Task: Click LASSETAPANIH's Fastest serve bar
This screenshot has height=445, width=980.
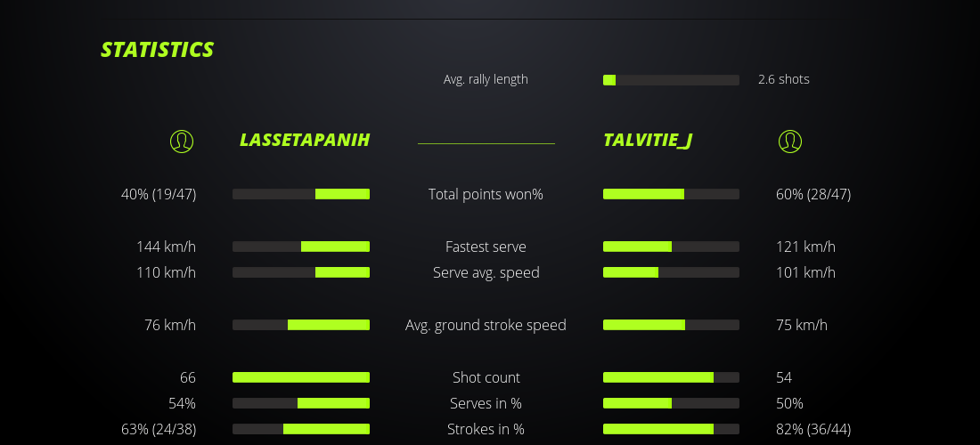Action: 301,247
